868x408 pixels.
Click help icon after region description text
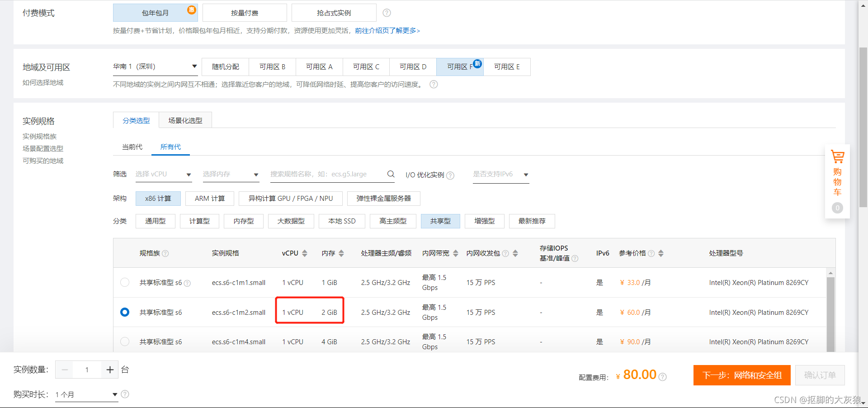click(434, 84)
